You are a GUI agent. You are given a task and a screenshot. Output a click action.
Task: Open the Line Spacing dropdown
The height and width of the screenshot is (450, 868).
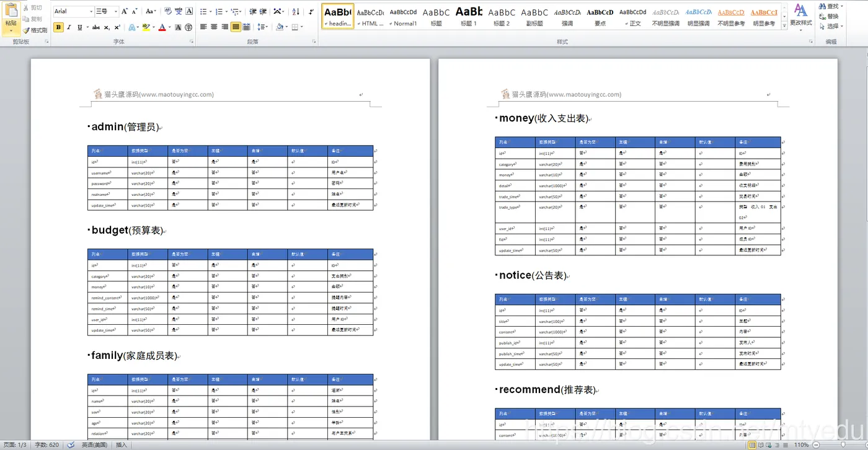pyautogui.click(x=263, y=27)
